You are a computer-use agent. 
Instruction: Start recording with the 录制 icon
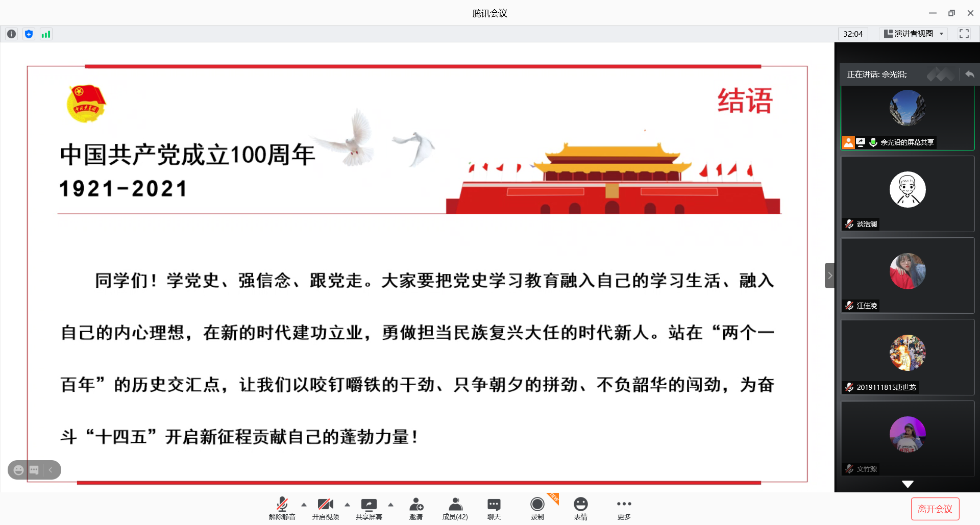(x=537, y=508)
